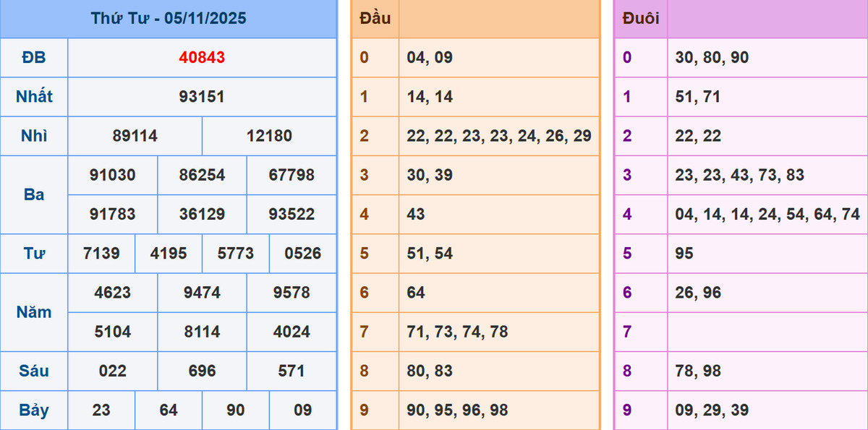The height and width of the screenshot is (430, 868).
Task: Click third prize number 36129
Action: pyautogui.click(x=202, y=215)
